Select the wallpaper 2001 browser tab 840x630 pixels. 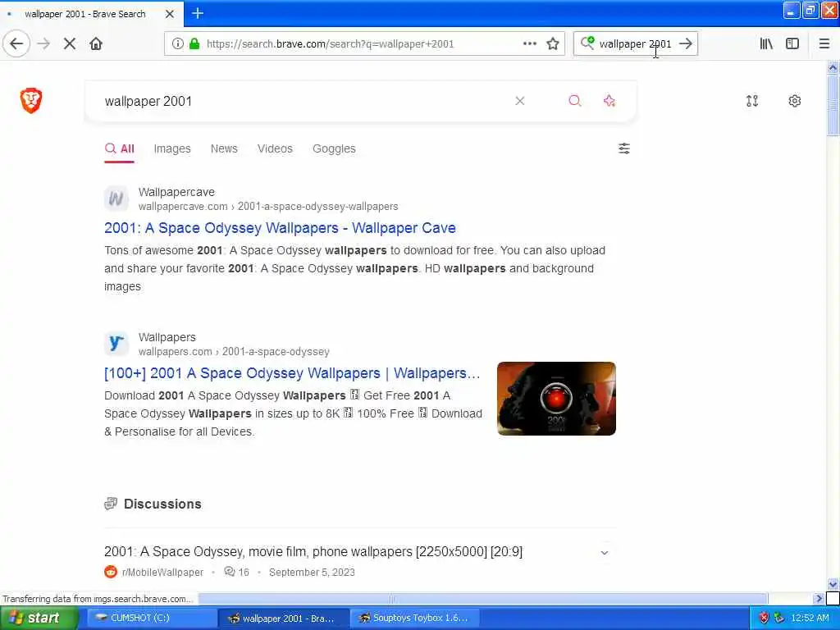tap(92, 13)
